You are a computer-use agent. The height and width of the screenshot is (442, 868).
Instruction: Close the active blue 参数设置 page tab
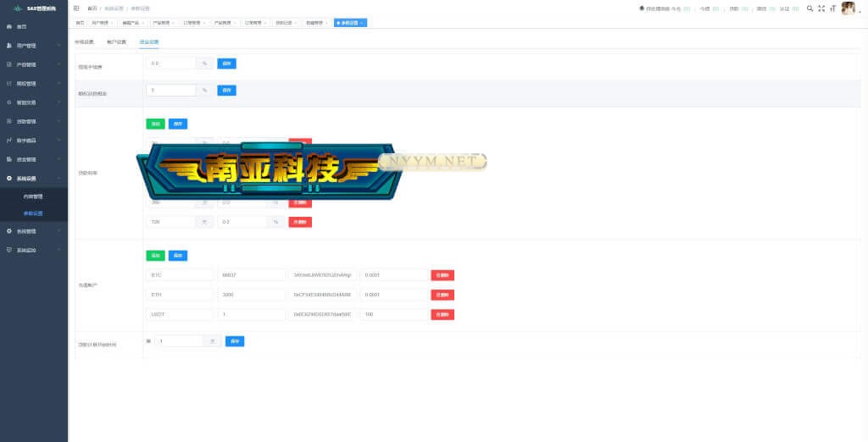(363, 23)
